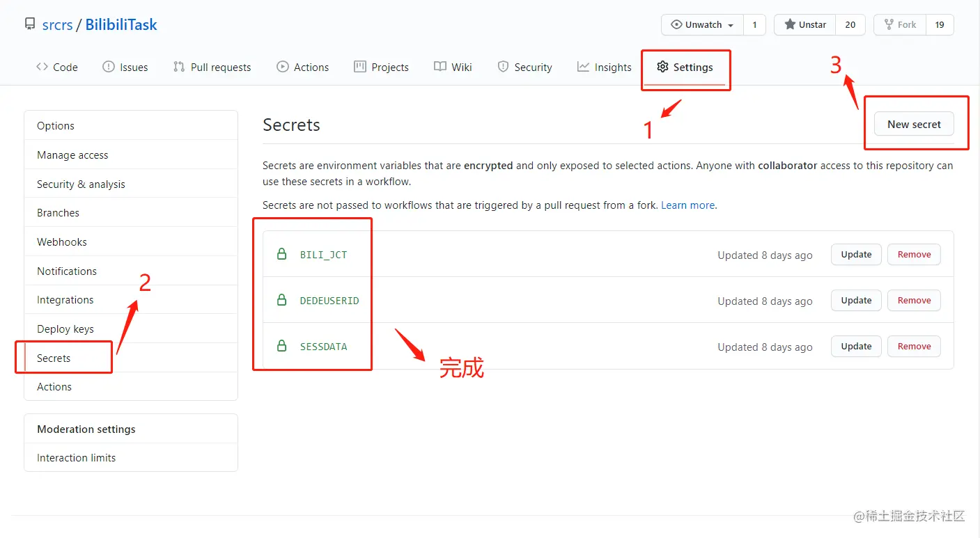Screen dimensions: 980x538
Task: Open the Actions tab in the top bar
Action: 302,67
